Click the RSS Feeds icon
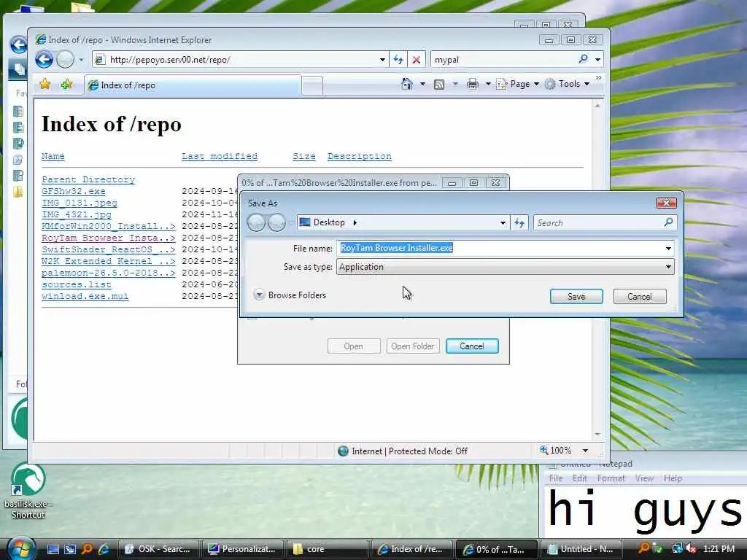 tap(439, 85)
